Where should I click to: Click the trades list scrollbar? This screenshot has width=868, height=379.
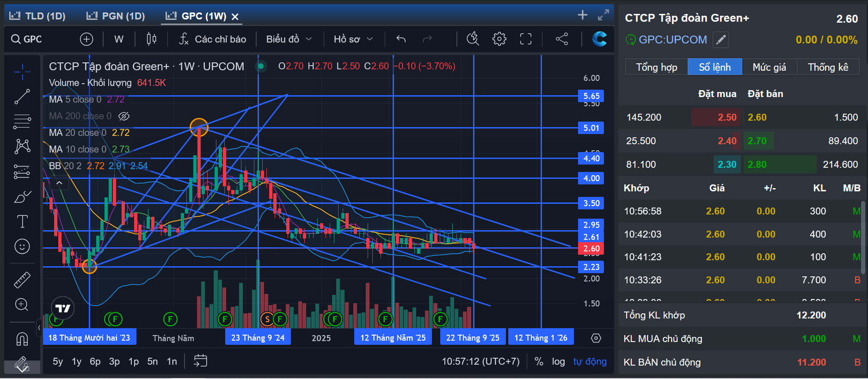863,238
